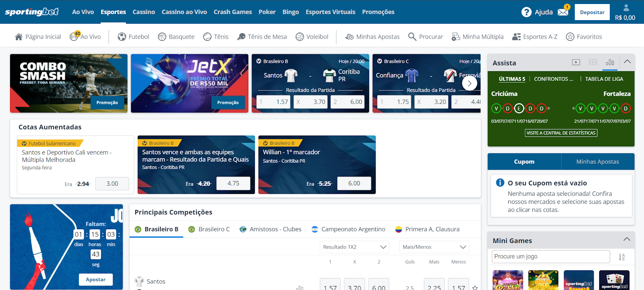The width and height of the screenshot is (644, 290).
Task: Switch Assista panel to video stream icon
Action: click(576, 62)
